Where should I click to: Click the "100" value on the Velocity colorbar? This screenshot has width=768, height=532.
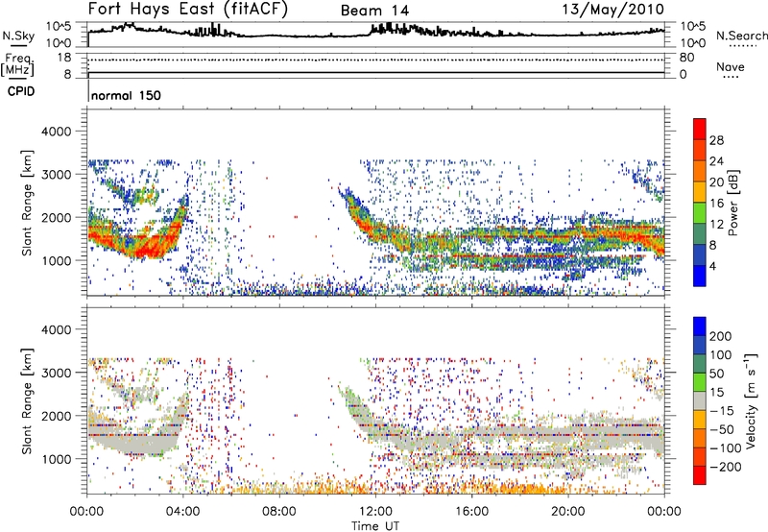[x=721, y=354]
